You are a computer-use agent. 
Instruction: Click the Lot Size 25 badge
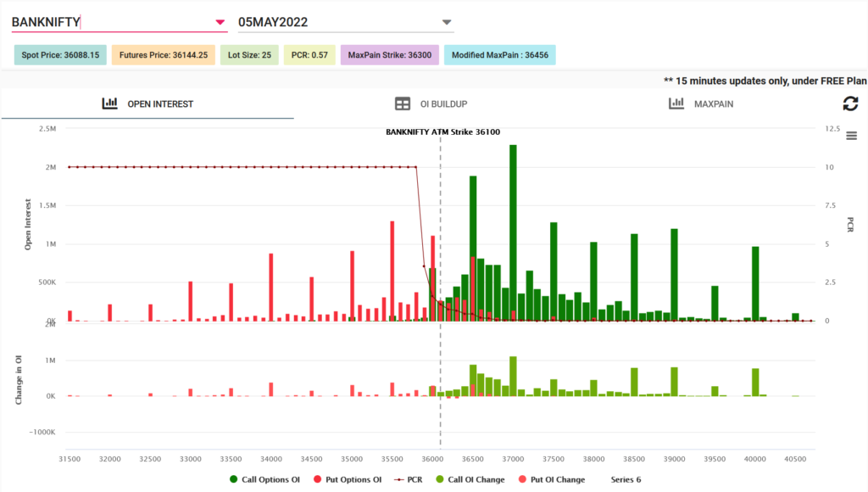(249, 55)
